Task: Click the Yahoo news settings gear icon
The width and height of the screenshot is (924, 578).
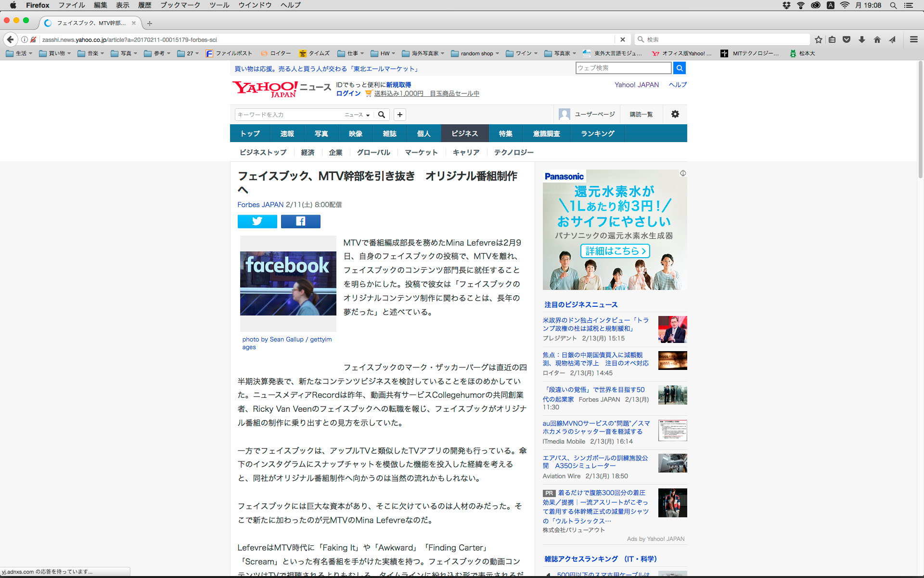Action: point(675,114)
